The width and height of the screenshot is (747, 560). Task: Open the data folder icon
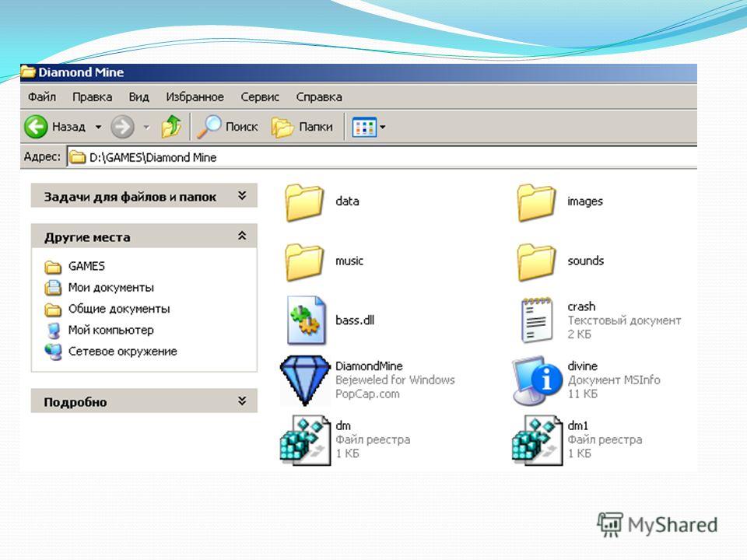coord(304,203)
